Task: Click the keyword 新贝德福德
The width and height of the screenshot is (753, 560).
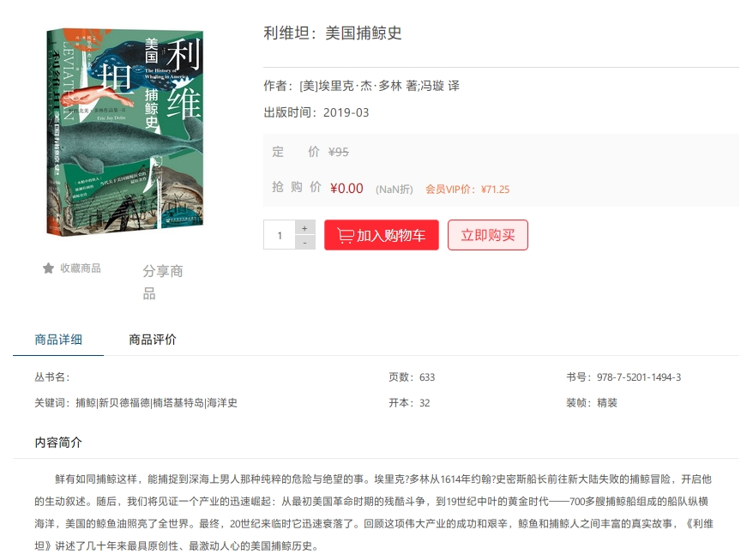Action: (124, 403)
